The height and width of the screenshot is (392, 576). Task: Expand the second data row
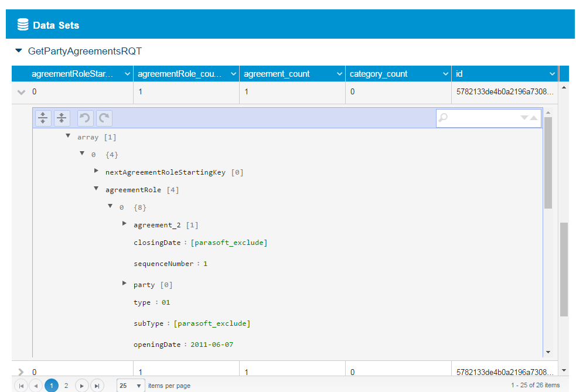21,372
